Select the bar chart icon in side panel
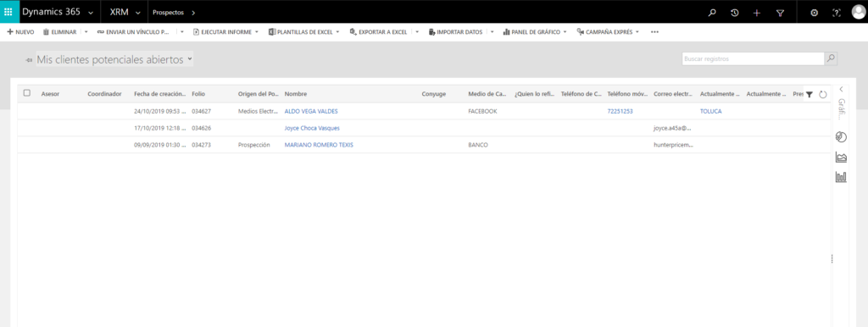868x327 pixels. (x=841, y=177)
